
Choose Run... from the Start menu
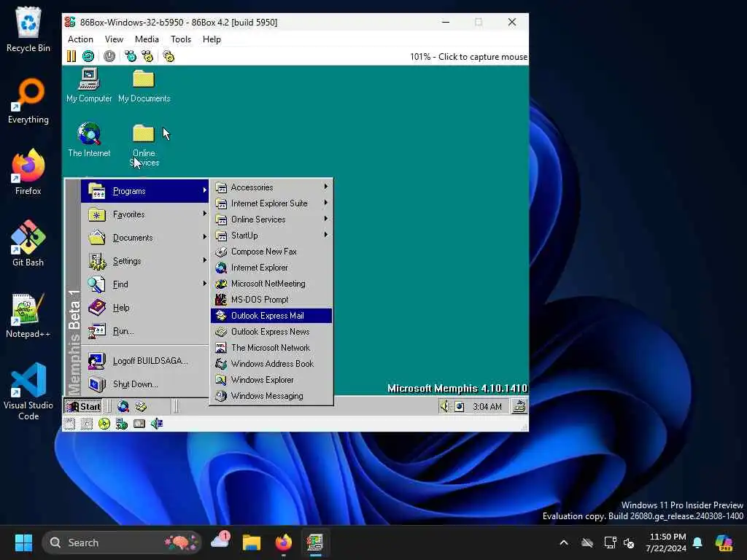click(x=145, y=331)
